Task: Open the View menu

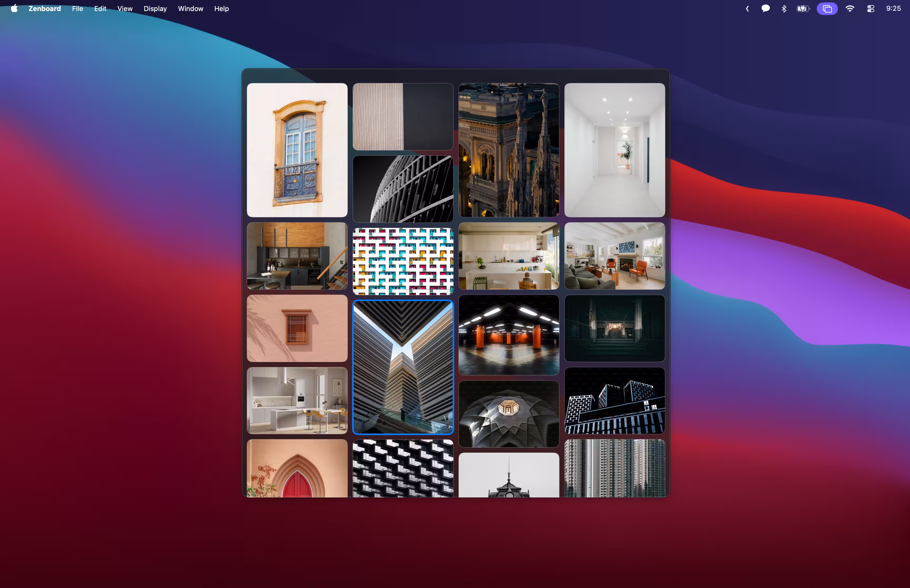Action: (125, 8)
